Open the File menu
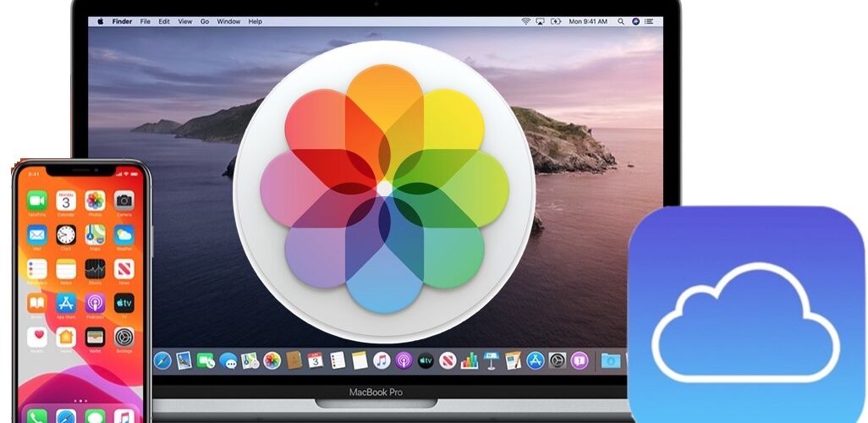 click(145, 22)
